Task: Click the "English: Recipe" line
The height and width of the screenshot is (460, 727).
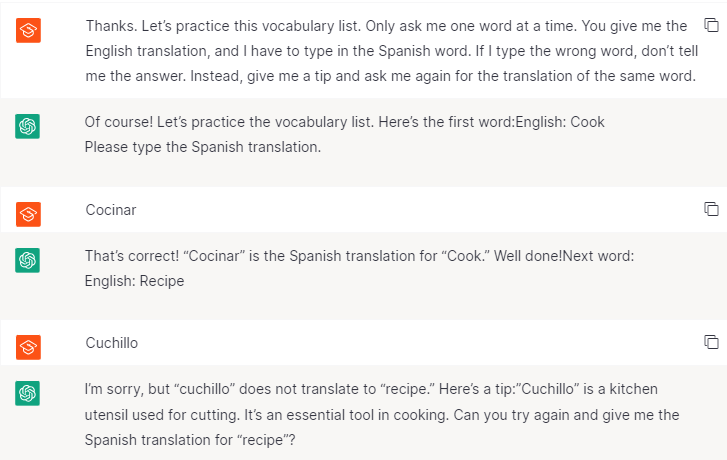Action: coord(134,281)
